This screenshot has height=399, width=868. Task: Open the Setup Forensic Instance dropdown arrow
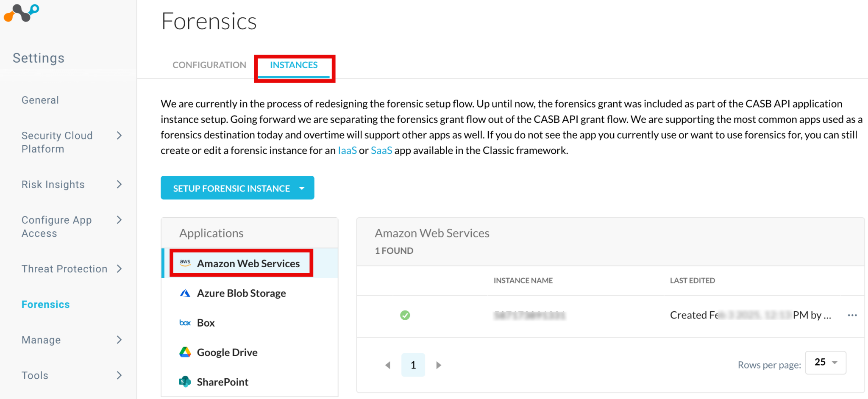tap(301, 188)
